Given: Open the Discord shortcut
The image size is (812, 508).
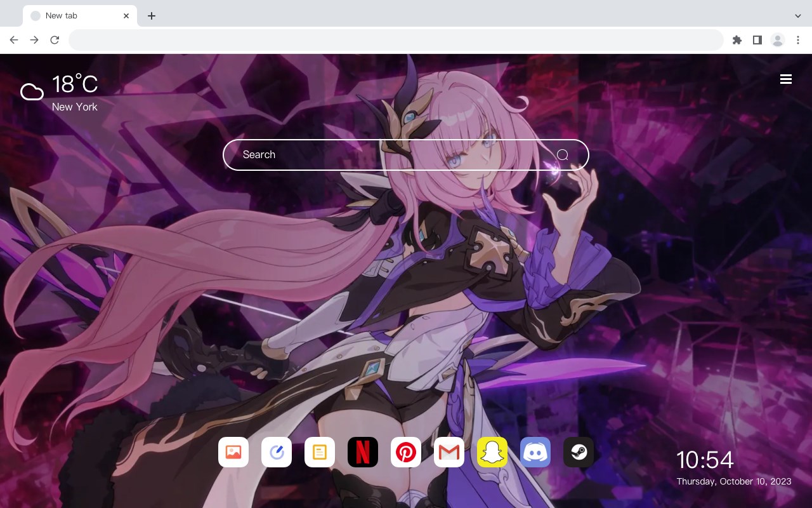Looking at the screenshot, I should tap(535, 452).
